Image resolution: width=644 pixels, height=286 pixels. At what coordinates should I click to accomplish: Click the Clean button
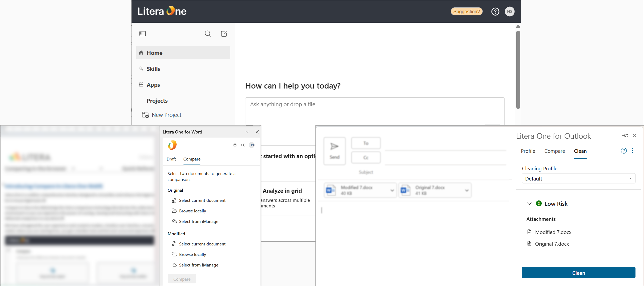coord(579,273)
